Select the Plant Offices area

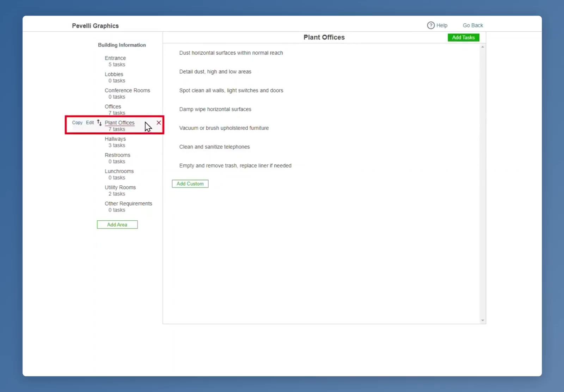[119, 123]
